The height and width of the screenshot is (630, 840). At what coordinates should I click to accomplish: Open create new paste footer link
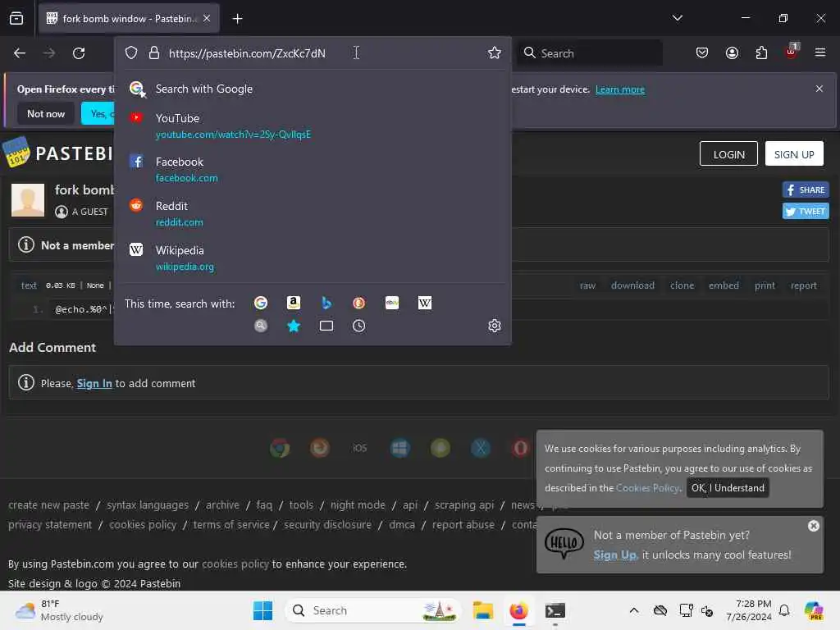pyautogui.click(x=48, y=504)
